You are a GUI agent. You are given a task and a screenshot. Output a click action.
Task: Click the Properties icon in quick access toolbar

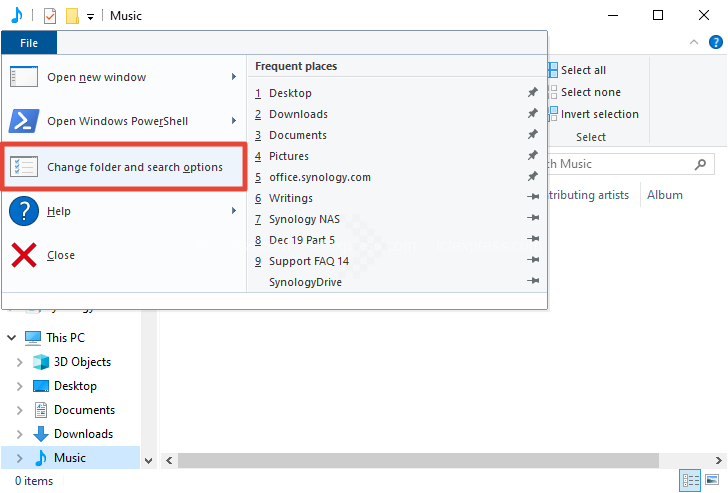click(x=49, y=15)
